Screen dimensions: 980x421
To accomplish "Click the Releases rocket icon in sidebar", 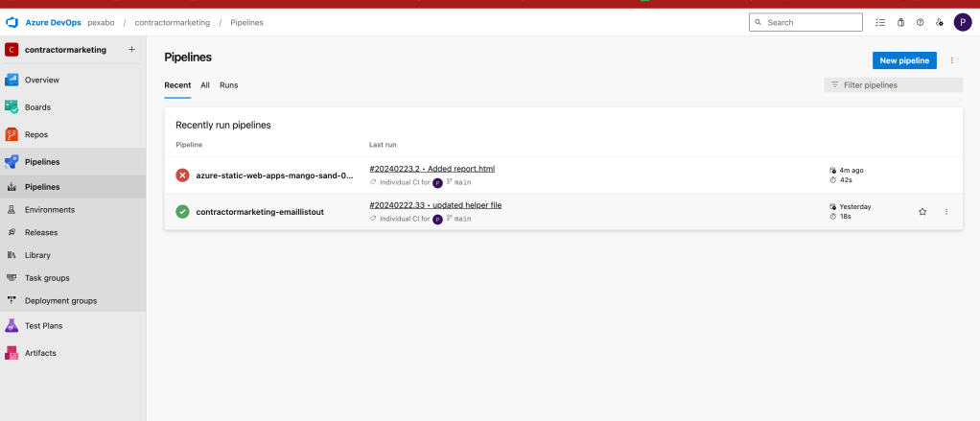I will coord(12,232).
